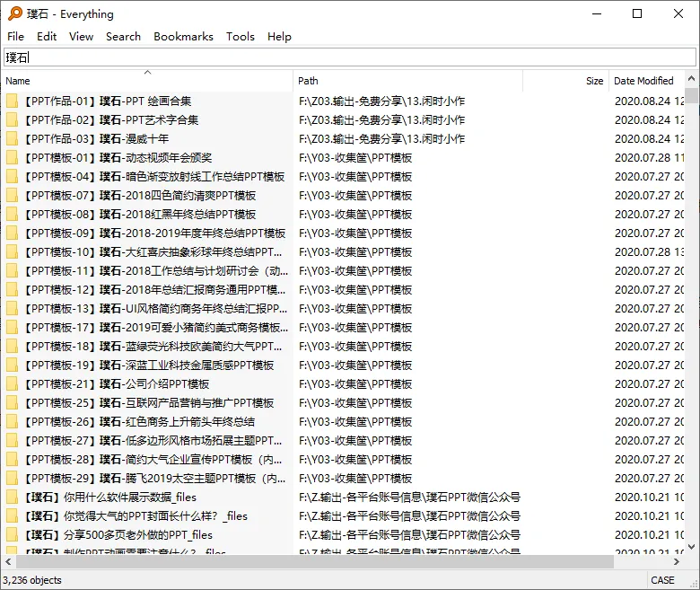The width and height of the screenshot is (700, 590).
Task: Select 【PPT模板-26】璞石-红色商务上升箭头年终总结 name
Action: click(139, 421)
